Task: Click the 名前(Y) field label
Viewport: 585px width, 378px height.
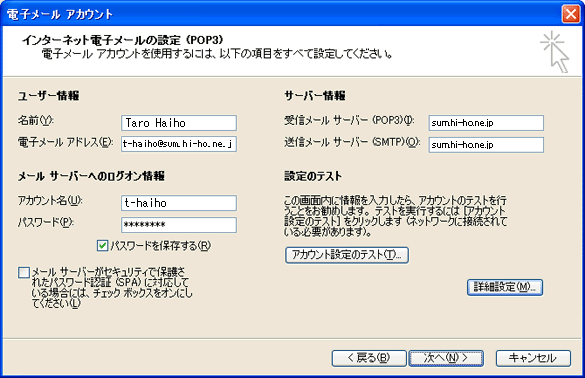Action: tap(35, 121)
